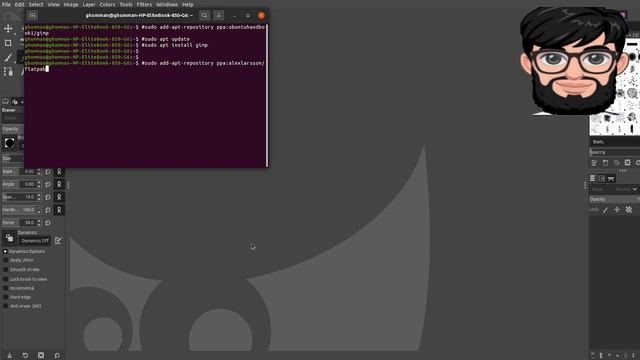Reset Force value icon
This screenshot has height=360, width=640.
[x=48, y=223]
